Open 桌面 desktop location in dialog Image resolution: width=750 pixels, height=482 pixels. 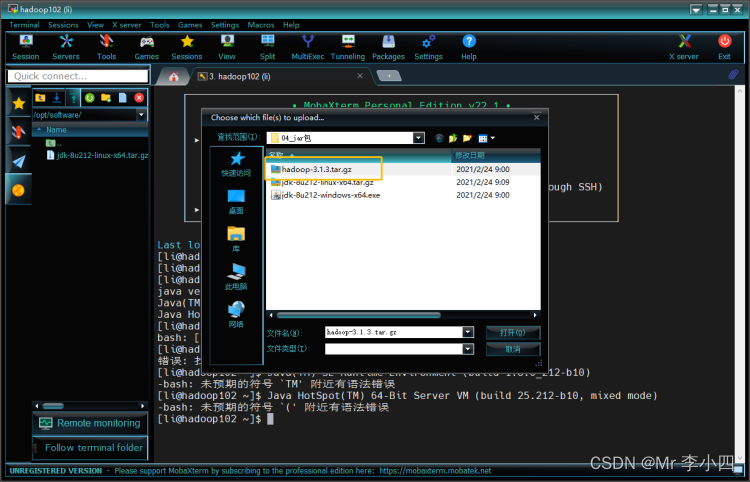click(236, 202)
